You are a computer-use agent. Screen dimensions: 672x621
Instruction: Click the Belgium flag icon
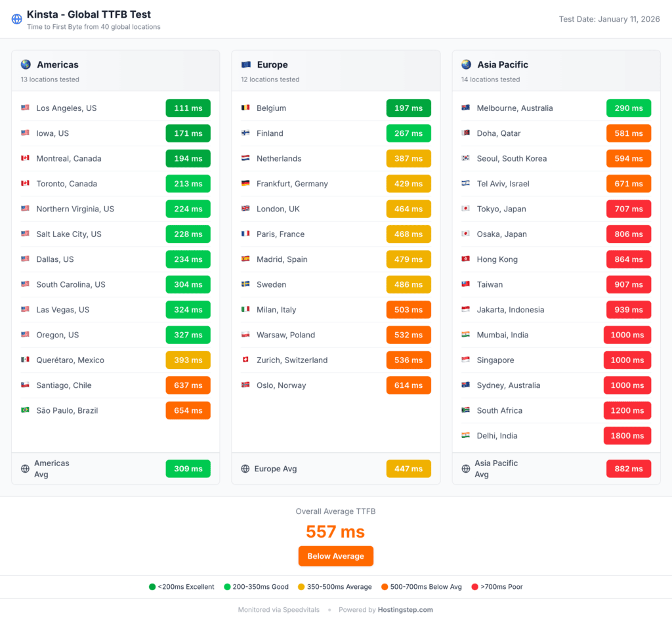(x=245, y=108)
